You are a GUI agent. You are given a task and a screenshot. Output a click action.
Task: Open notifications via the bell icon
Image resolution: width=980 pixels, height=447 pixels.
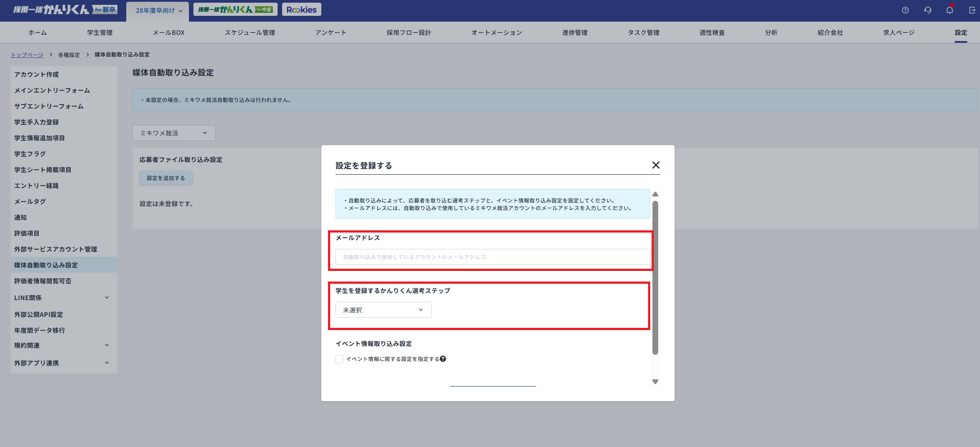tap(949, 10)
